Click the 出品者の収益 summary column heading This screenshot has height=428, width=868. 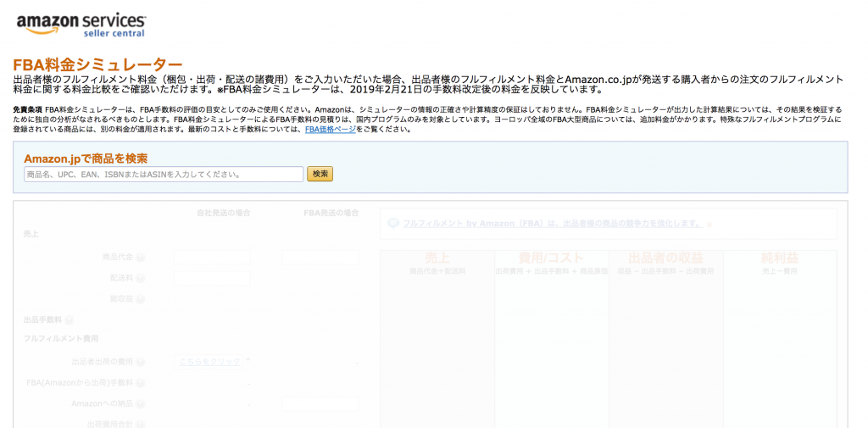[665, 258]
